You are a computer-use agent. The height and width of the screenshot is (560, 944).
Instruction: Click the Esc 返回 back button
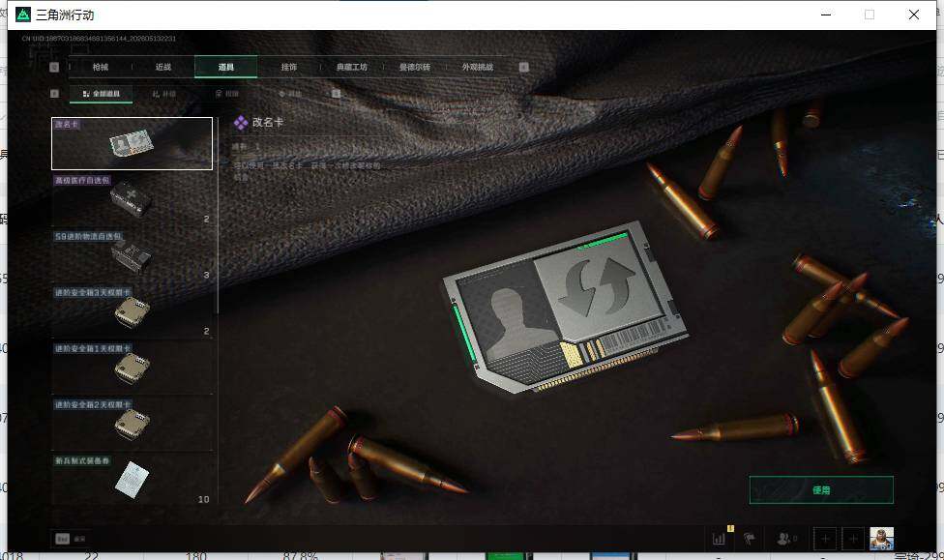71,539
